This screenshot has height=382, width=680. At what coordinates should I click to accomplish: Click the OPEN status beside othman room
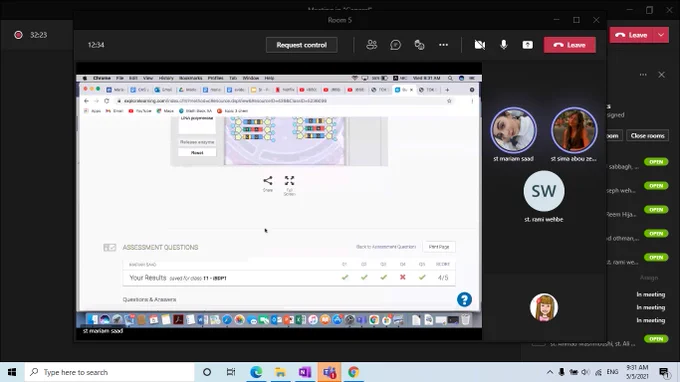click(656, 233)
